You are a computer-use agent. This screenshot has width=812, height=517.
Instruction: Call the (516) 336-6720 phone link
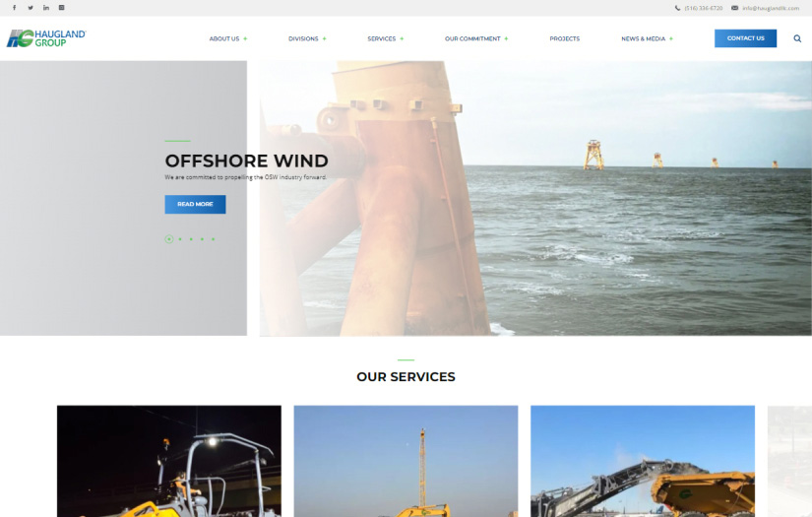(x=704, y=8)
